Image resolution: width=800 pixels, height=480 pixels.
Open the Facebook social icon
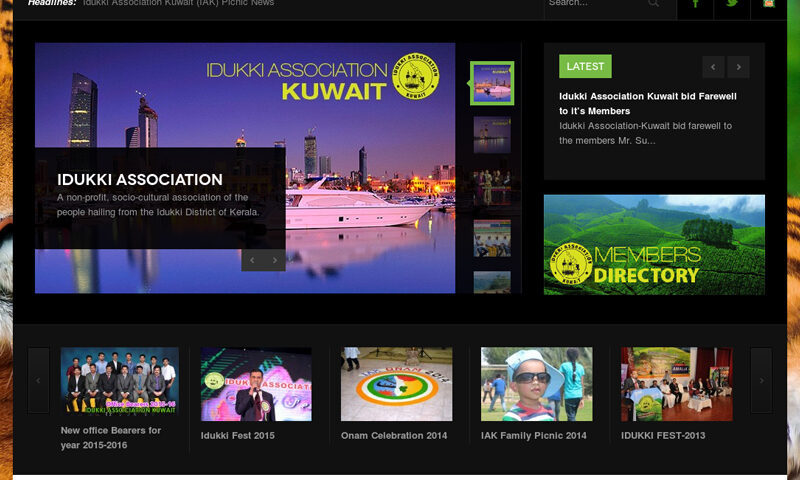[695, 4]
